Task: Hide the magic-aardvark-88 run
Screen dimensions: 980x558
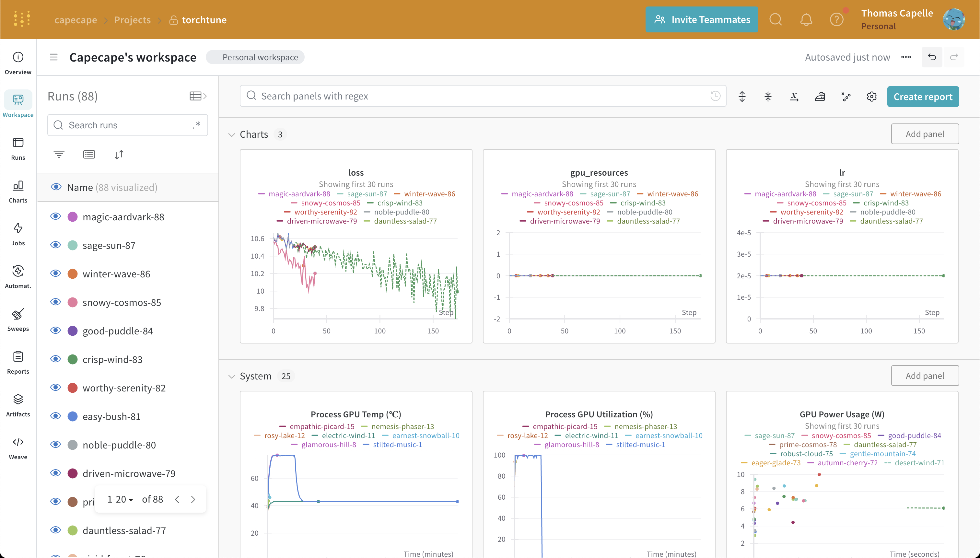Action: click(x=56, y=216)
